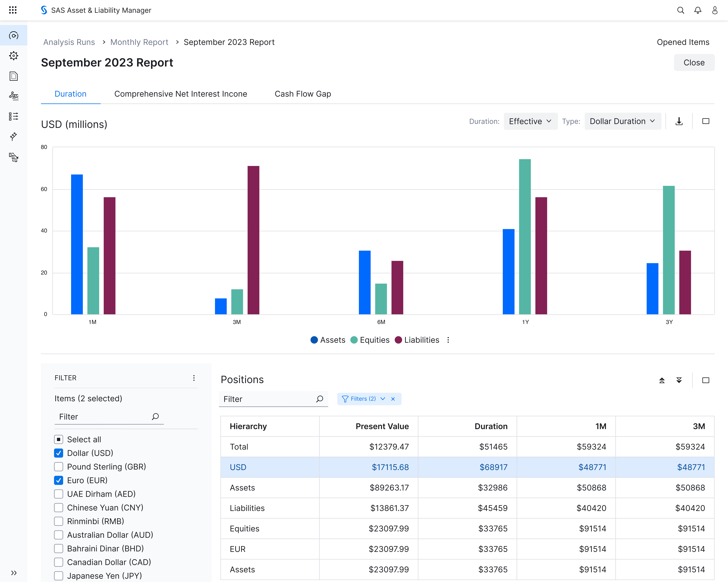The width and height of the screenshot is (728, 582).
Task: Open the user profile icon
Action: [714, 10]
